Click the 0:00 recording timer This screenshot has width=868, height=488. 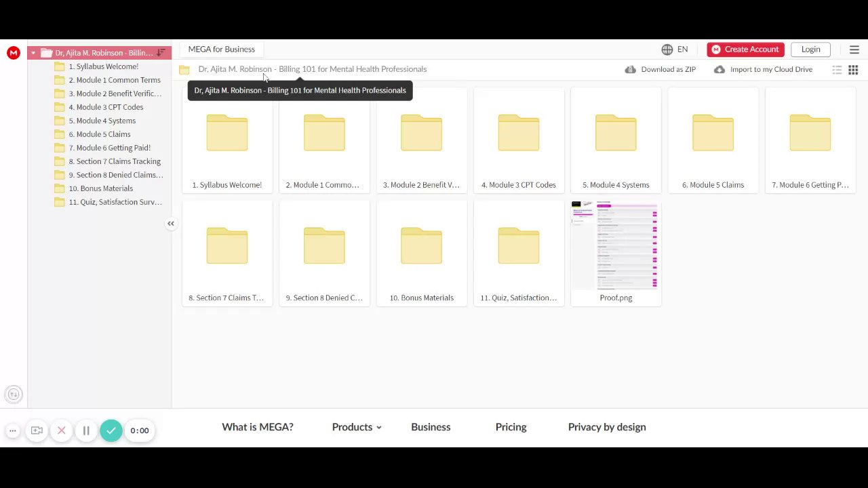tap(140, 430)
